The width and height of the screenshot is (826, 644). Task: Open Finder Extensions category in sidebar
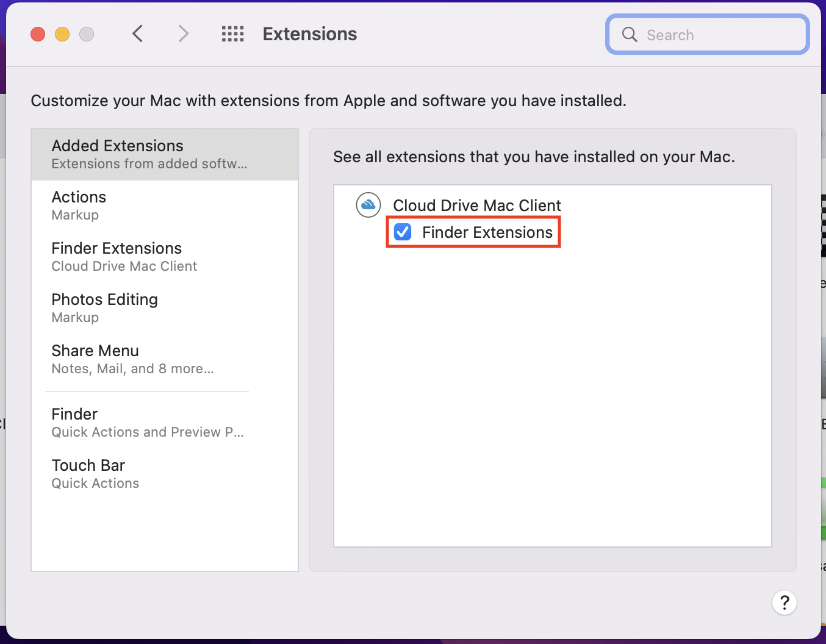[x=165, y=257]
